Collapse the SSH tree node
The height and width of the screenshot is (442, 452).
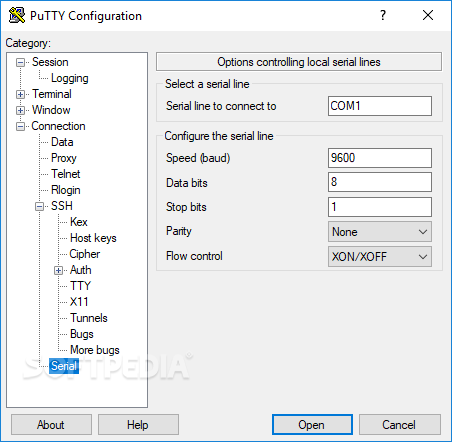pos(39,206)
